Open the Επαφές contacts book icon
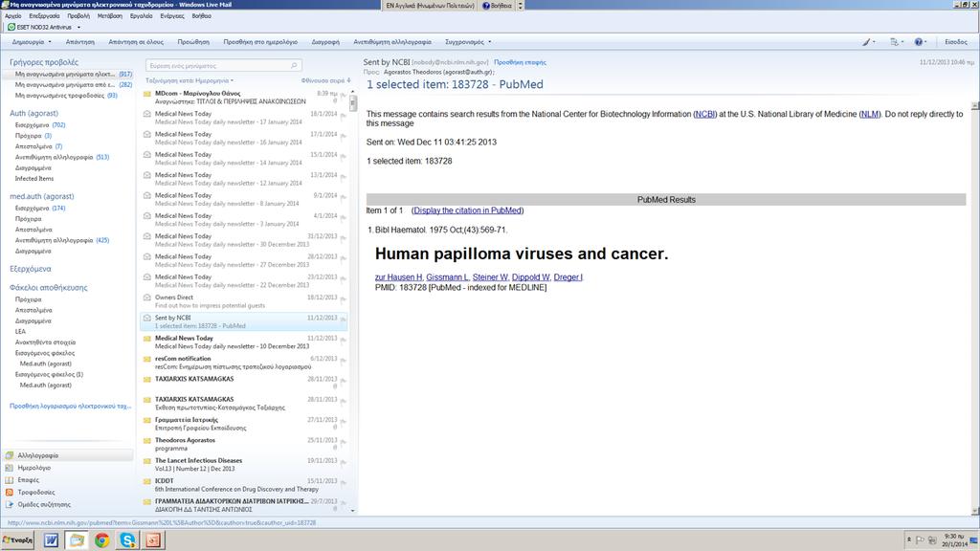Screen dimensions: 980x551 click(10, 480)
